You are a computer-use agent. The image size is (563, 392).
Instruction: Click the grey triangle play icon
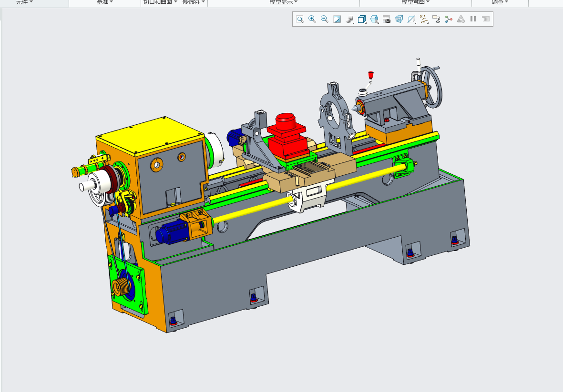coord(461,20)
